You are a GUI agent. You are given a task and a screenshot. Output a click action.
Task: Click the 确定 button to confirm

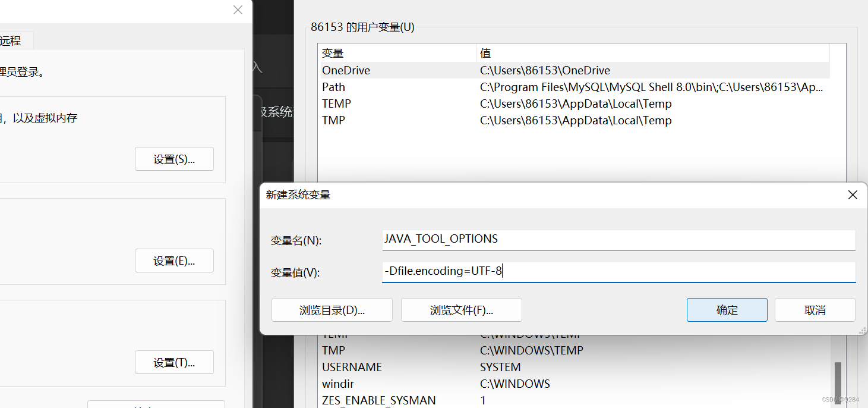point(727,310)
